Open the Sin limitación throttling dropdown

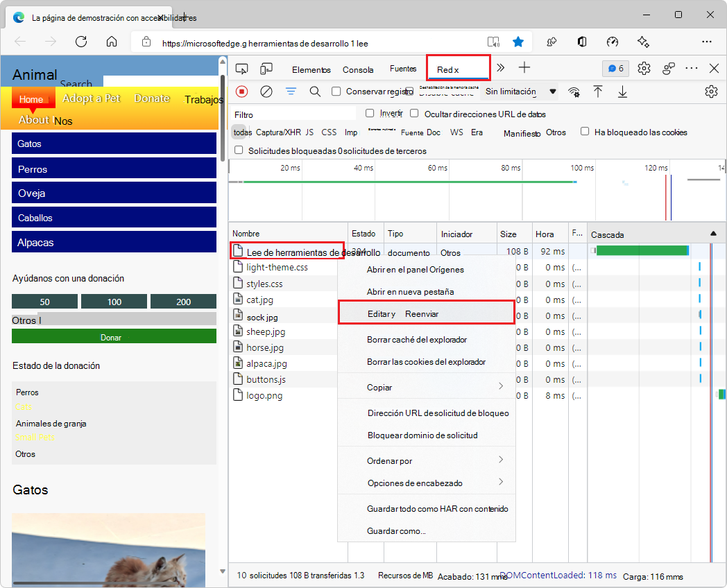tap(520, 92)
